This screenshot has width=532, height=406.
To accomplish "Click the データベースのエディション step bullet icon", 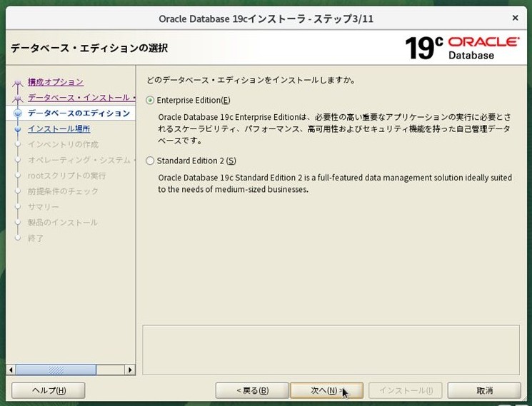I will click(18, 113).
